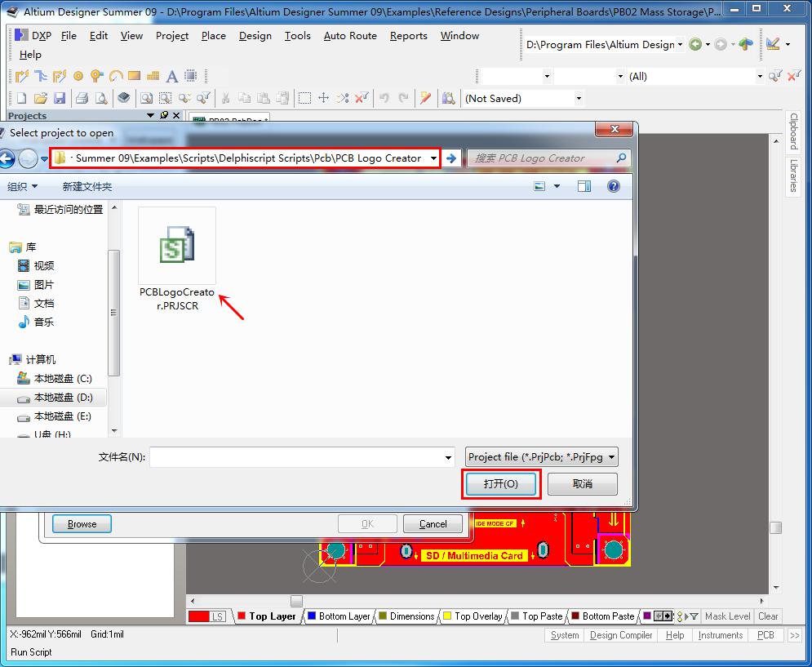Screen dimensions: 812x667
Task: Click the Go to home page icon
Action: (746, 45)
